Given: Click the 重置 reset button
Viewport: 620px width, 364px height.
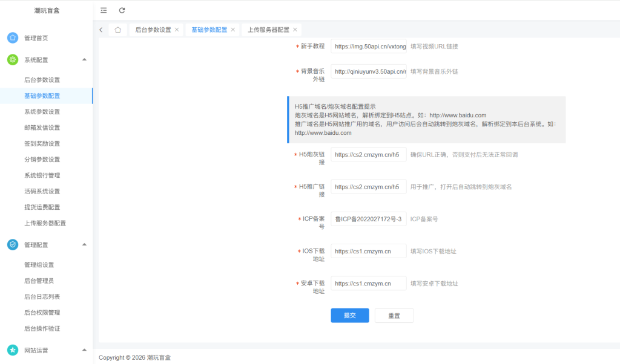Looking at the screenshot, I should click(394, 315).
